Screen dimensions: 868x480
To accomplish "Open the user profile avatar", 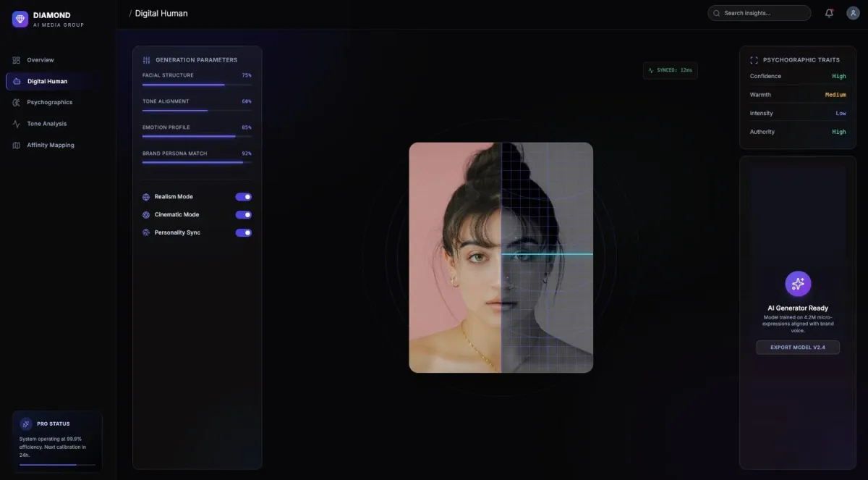I will coord(853,13).
